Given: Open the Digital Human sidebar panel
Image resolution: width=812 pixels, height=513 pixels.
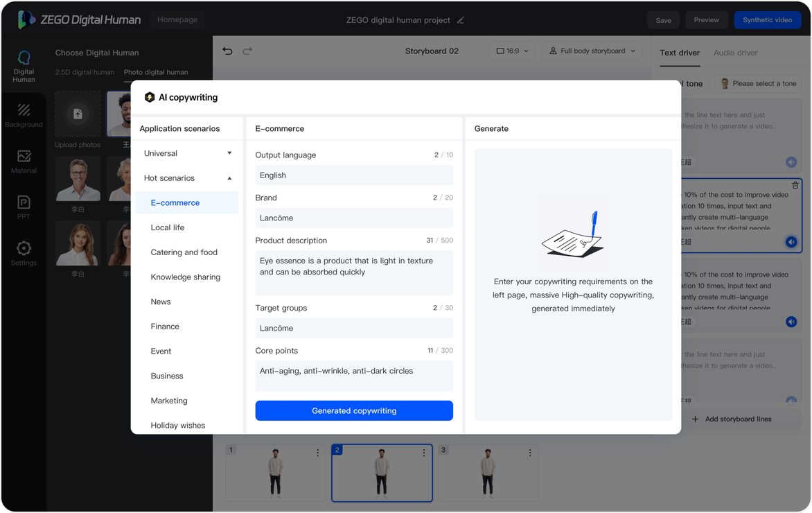Looking at the screenshot, I should (24, 67).
